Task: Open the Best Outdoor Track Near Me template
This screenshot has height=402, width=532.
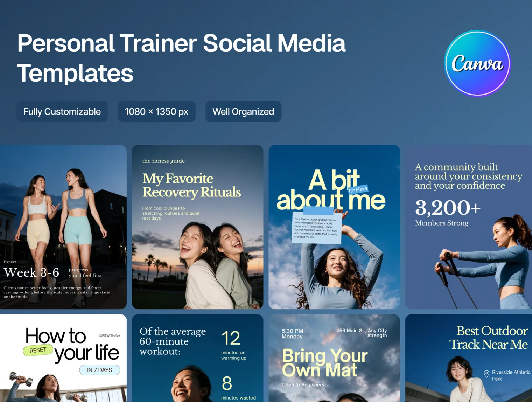Action: (469, 358)
